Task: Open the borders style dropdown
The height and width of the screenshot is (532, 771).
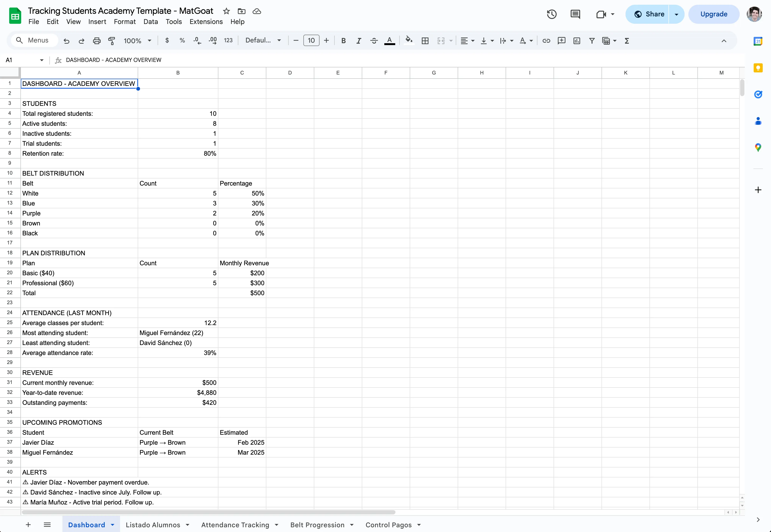Action: 425,40
